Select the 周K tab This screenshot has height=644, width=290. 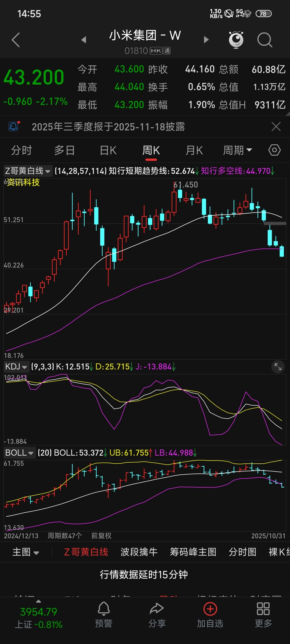151,150
